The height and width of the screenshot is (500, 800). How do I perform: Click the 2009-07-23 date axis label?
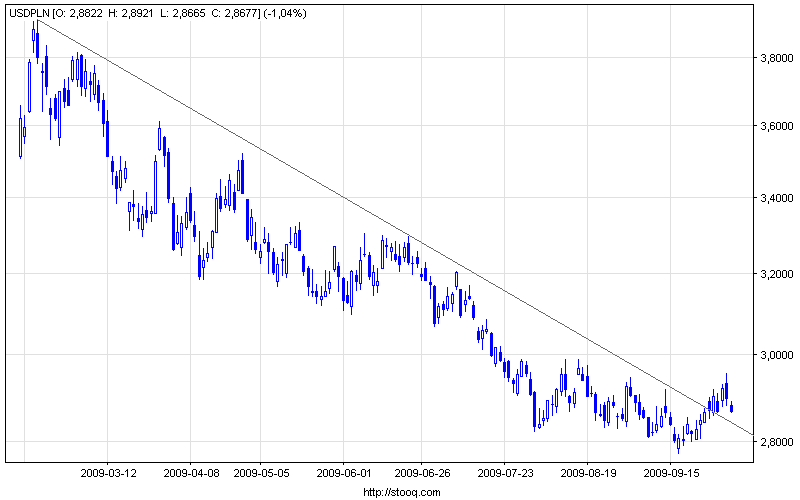(x=505, y=473)
